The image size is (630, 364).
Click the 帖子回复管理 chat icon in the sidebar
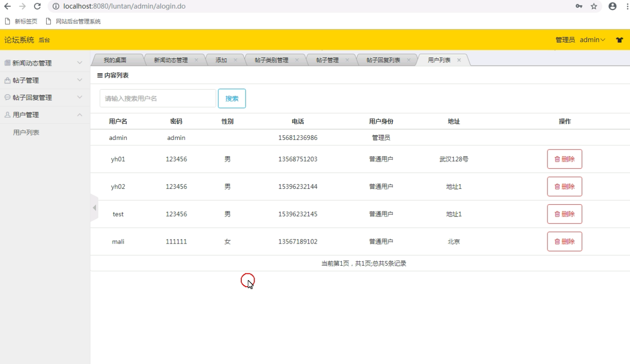[7, 97]
